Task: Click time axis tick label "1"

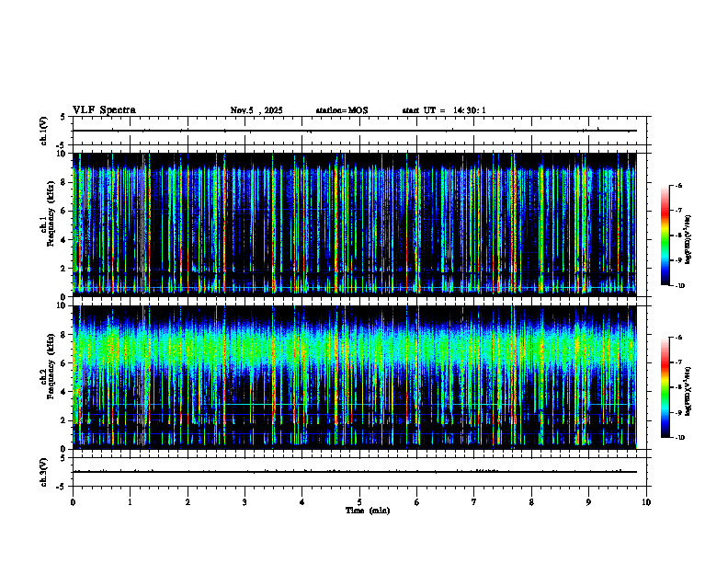Action: pyautogui.click(x=130, y=502)
